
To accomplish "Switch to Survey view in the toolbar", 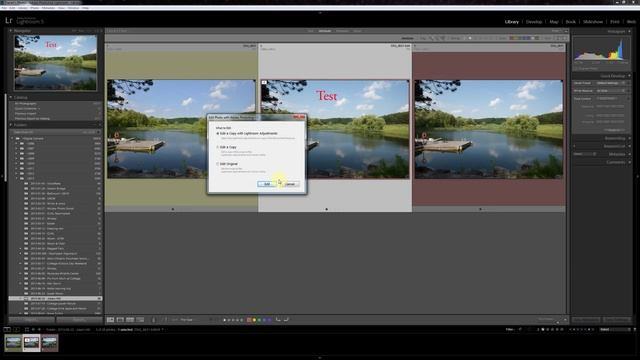I will (140, 320).
